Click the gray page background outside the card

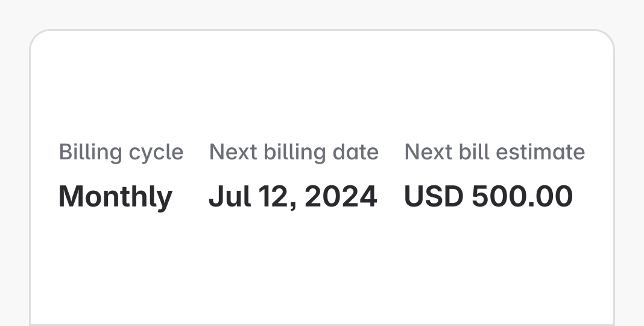(x=322, y=13)
